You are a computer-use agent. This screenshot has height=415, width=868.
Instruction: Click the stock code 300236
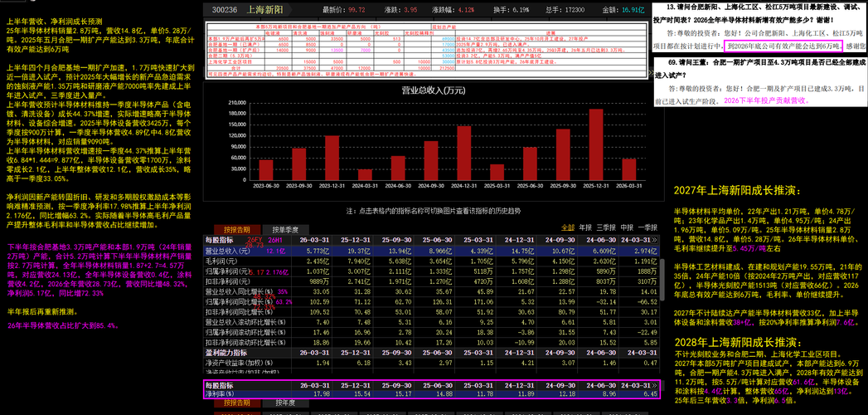224,10
